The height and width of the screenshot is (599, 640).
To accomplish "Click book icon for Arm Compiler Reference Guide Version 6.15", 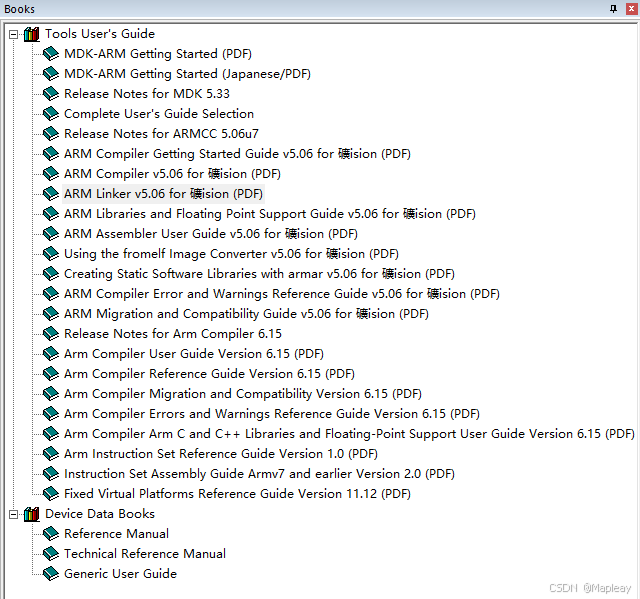I will (x=51, y=374).
